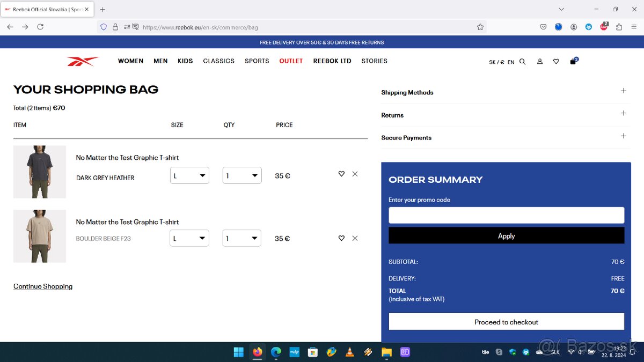Screen dimensions: 644x362
Task: Click the Proceed to checkout button
Action: click(x=506, y=322)
